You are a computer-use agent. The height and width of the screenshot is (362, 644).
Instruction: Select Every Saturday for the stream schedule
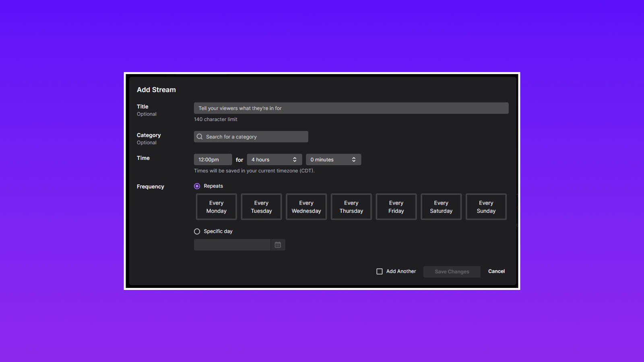click(441, 207)
